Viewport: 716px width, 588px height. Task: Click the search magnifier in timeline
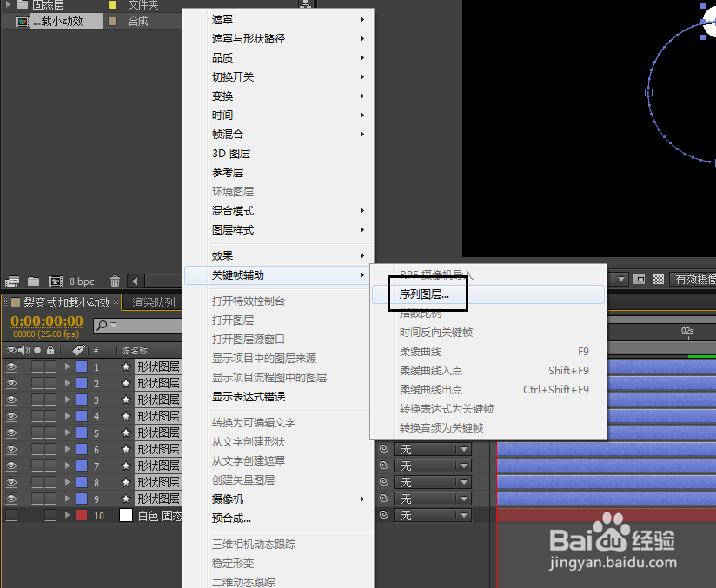coord(103,325)
